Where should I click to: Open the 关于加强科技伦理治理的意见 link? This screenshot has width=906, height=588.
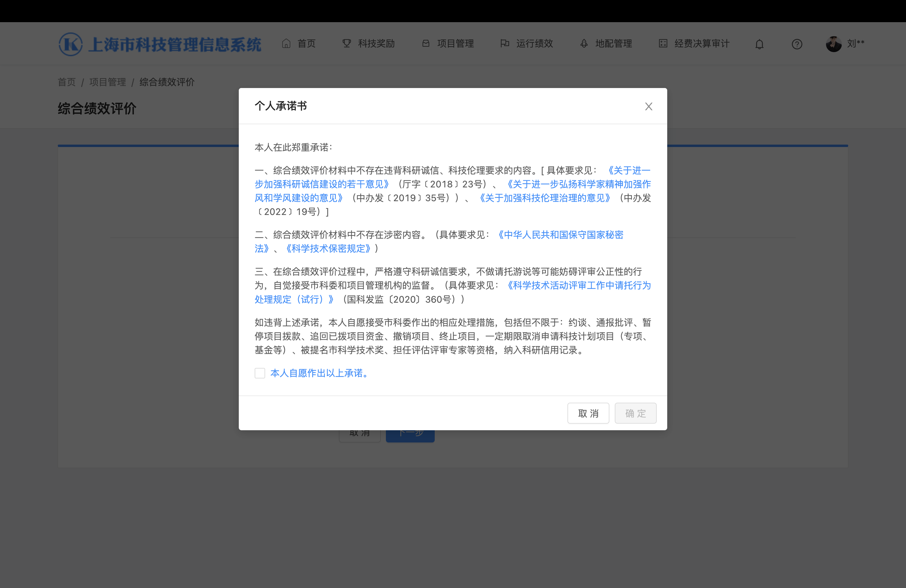[x=544, y=198]
